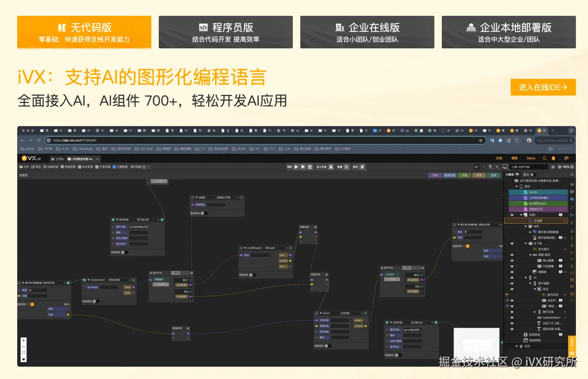The image size is (588, 379).
Task: Toggle the 备注 switch in the object tree
Action: point(534,174)
